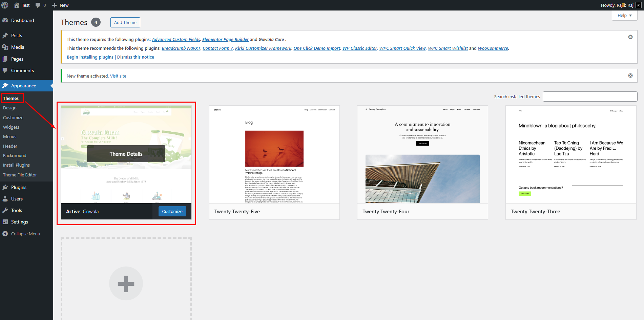This screenshot has width=644, height=320.
Task: Dismiss the 'New theme activated' notice
Action: click(x=630, y=76)
